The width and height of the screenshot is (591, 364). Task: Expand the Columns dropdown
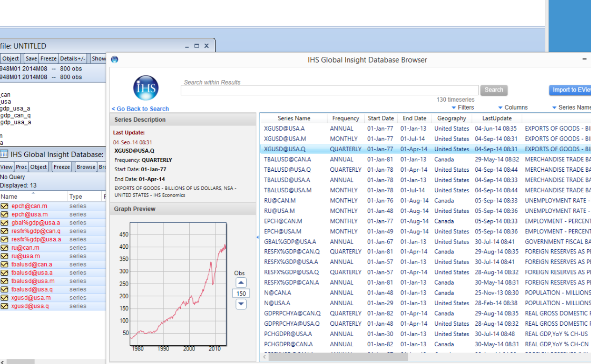(513, 107)
